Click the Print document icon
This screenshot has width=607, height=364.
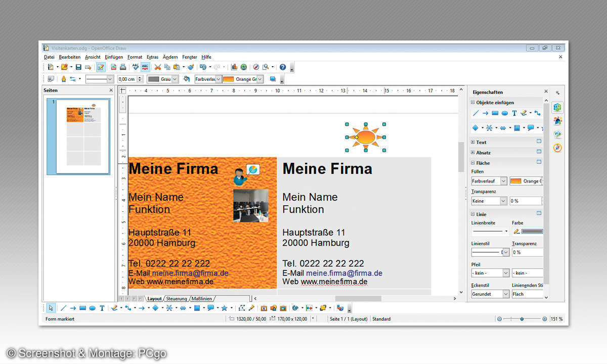123,67
